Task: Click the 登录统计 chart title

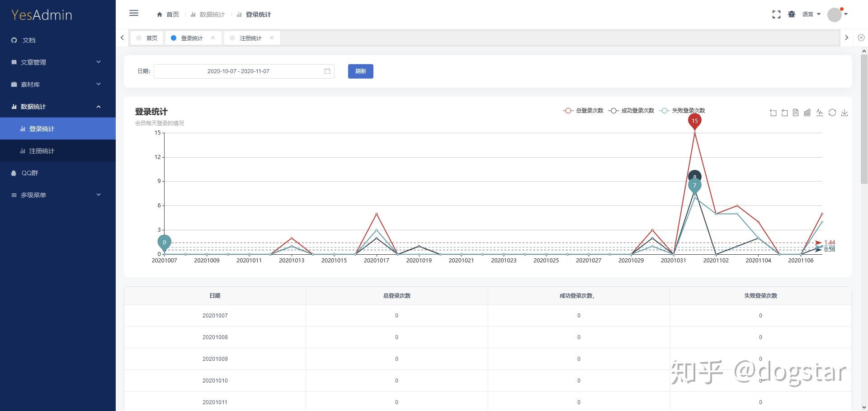Action: 151,112
